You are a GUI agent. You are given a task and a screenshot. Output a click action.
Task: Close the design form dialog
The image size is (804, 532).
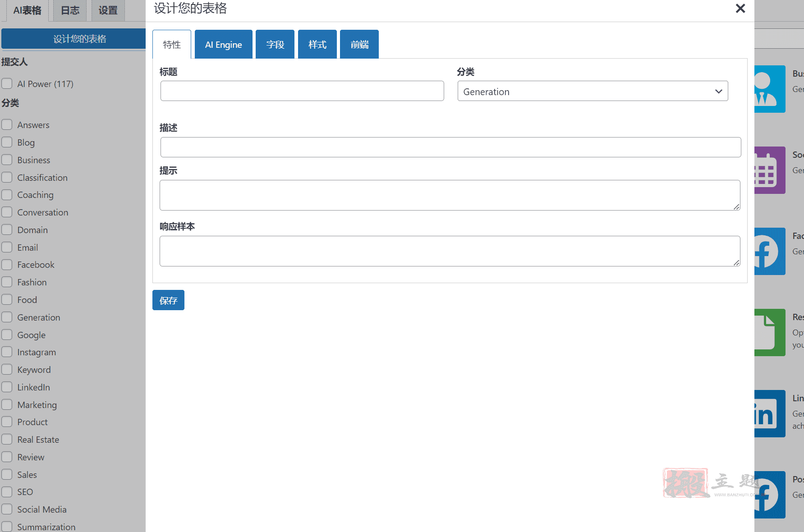(740, 9)
